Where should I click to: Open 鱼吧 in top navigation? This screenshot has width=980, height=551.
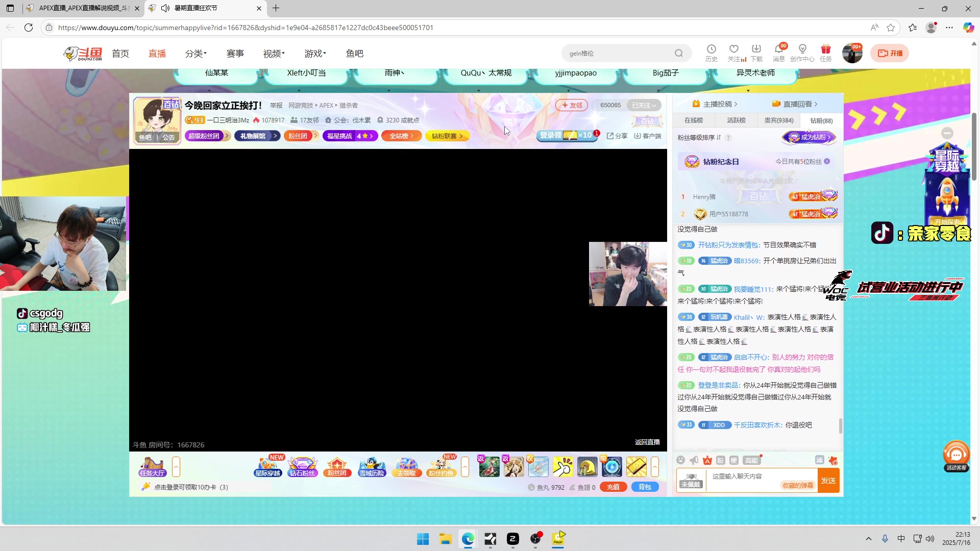[x=355, y=54]
